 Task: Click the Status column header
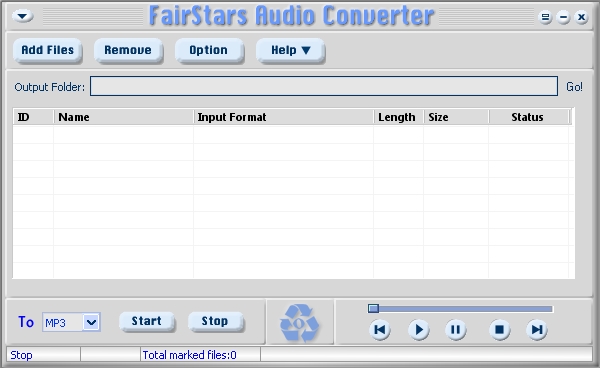(529, 117)
